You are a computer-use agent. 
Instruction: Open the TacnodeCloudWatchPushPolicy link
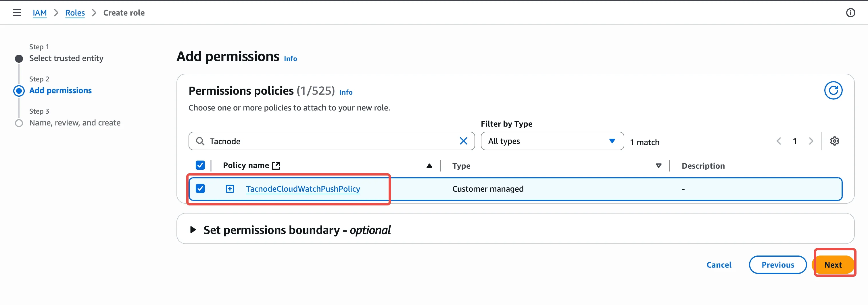[x=303, y=188]
